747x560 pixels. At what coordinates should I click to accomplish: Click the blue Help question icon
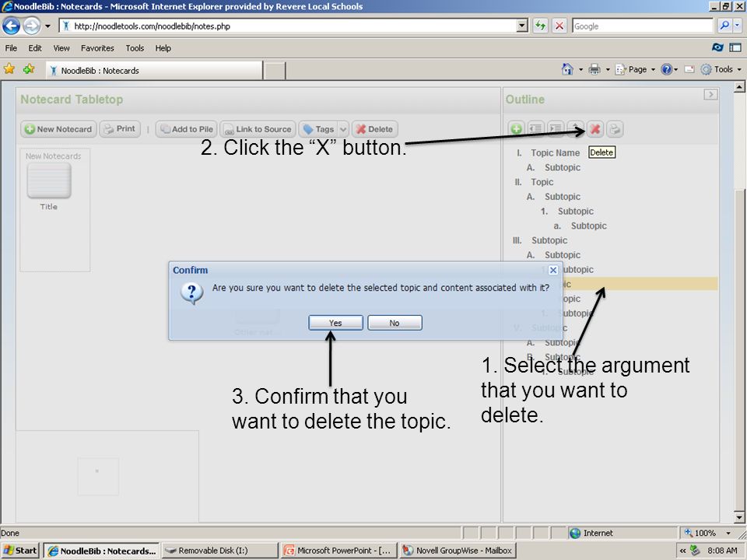(x=667, y=69)
